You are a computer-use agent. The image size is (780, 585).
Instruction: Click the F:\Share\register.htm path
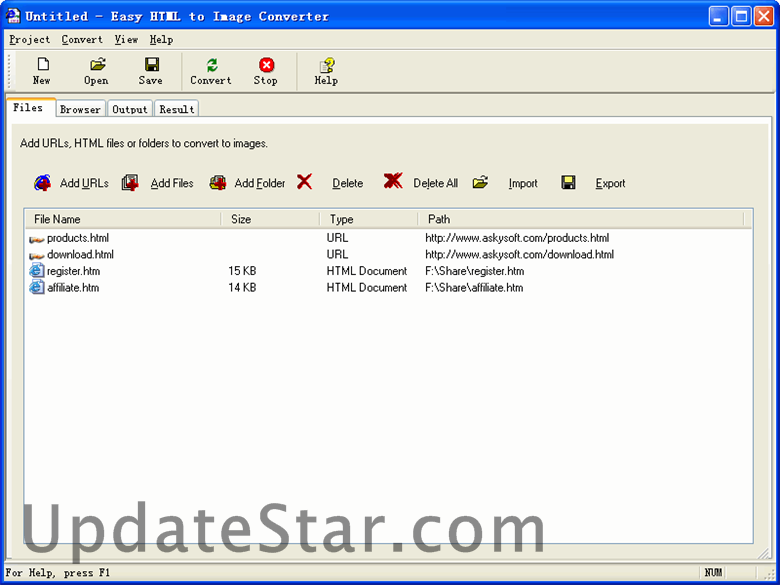point(475,271)
